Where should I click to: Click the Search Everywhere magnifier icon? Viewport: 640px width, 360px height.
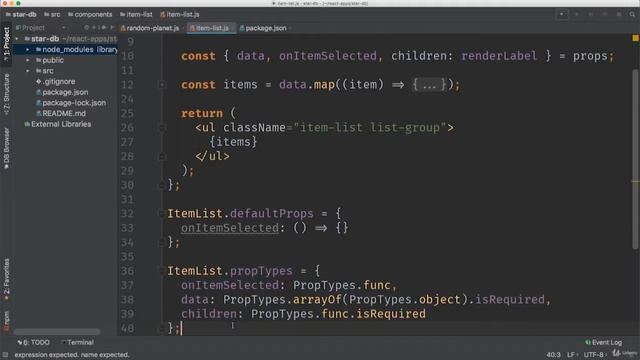point(632,14)
